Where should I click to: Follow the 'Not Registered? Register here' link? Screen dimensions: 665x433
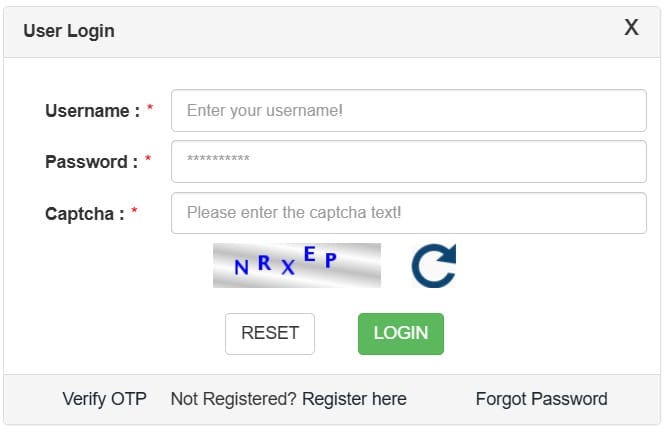(x=288, y=399)
